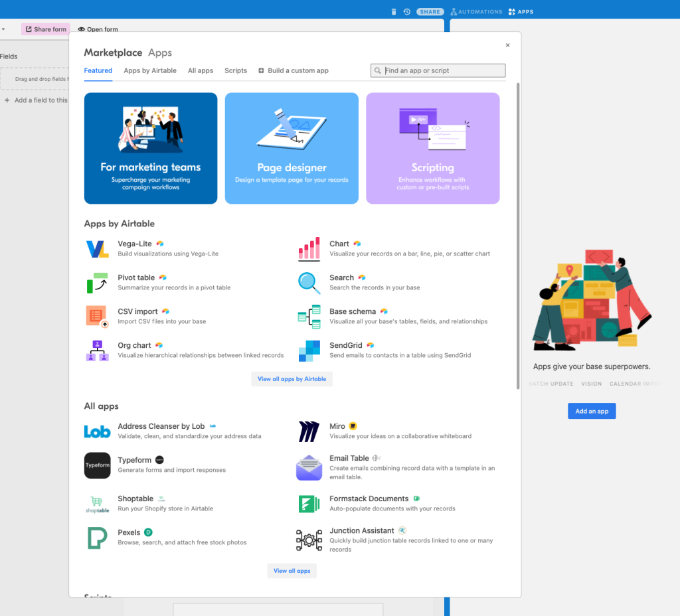Click the Pivot table app icon

97,283
